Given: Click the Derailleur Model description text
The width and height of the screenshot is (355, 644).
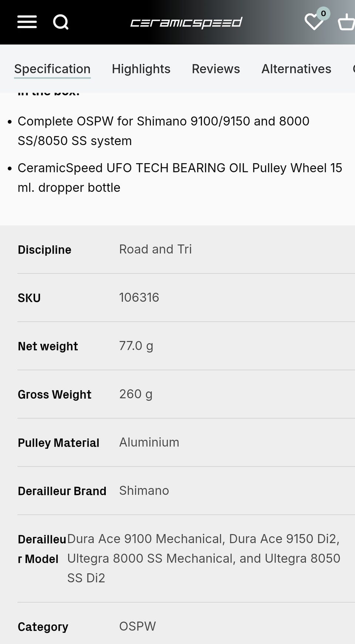Looking at the screenshot, I should 203,558.
